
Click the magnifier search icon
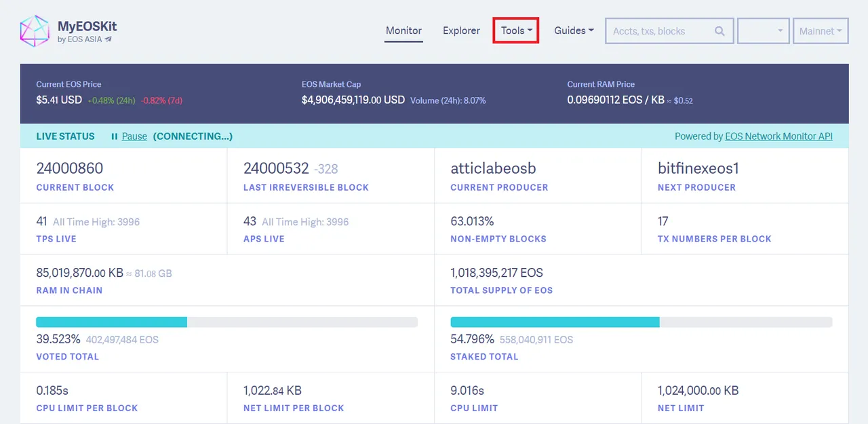(x=719, y=31)
